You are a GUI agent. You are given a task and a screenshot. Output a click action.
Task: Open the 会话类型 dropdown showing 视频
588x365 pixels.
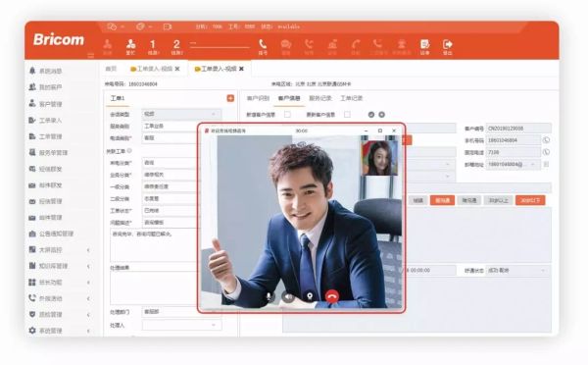tap(181, 114)
